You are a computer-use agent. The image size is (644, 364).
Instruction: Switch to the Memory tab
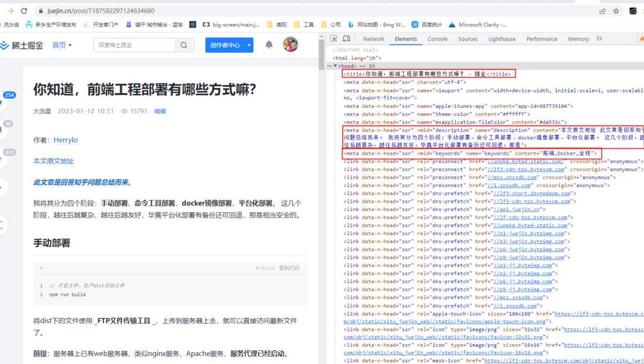[x=578, y=39]
